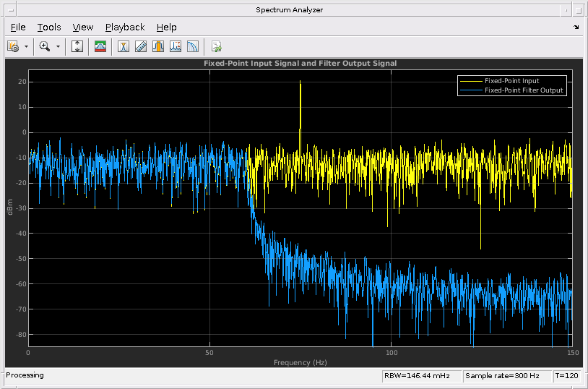Screen dimensions: 588x389
Task: Click Fixed-Point Input legend entry
Action: (511, 81)
